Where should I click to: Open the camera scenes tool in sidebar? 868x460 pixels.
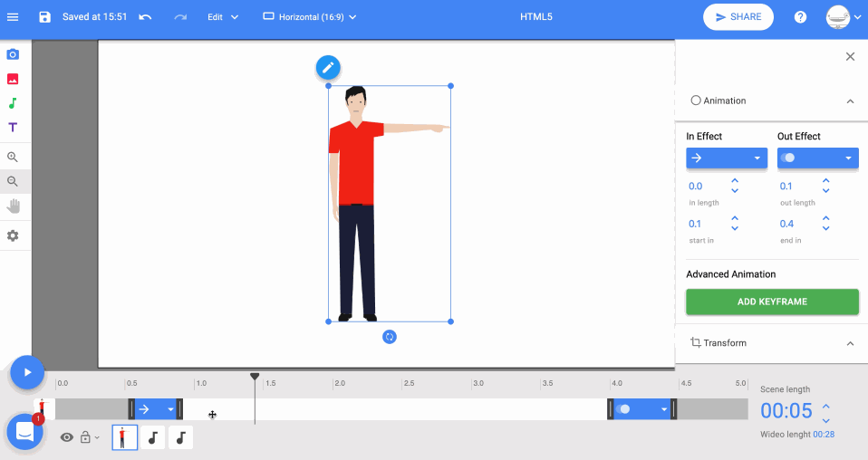coord(13,54)
